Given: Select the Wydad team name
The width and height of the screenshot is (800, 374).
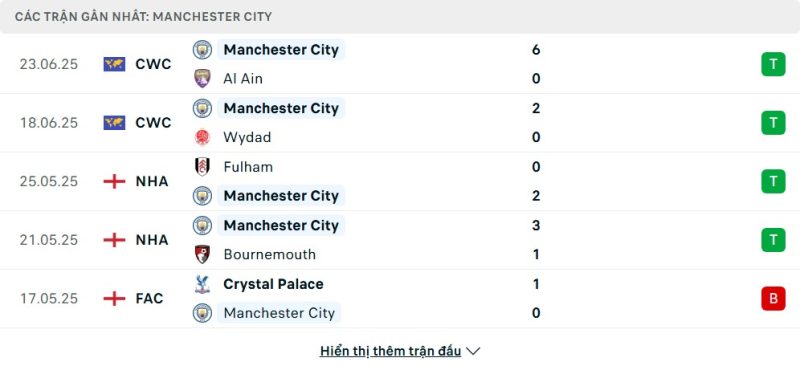Looking at the screenshot, I should [247, 138].
